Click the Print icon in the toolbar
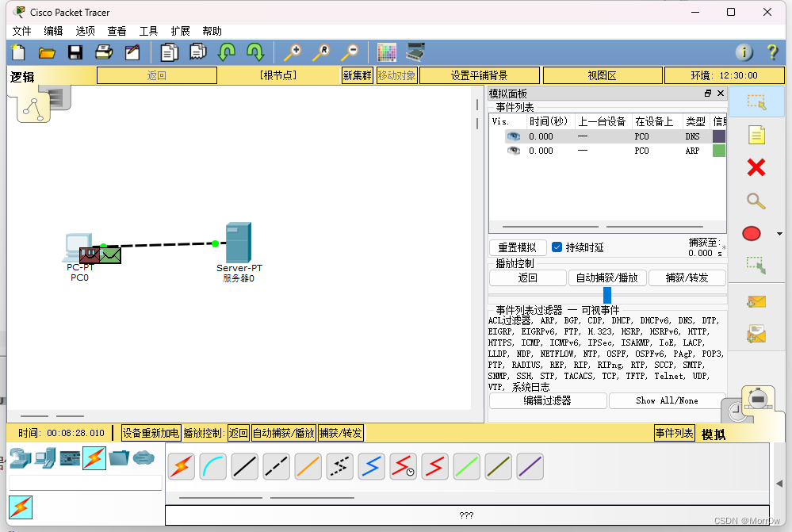Viewport: 792px width, 532px height. [x=104, y=52]
